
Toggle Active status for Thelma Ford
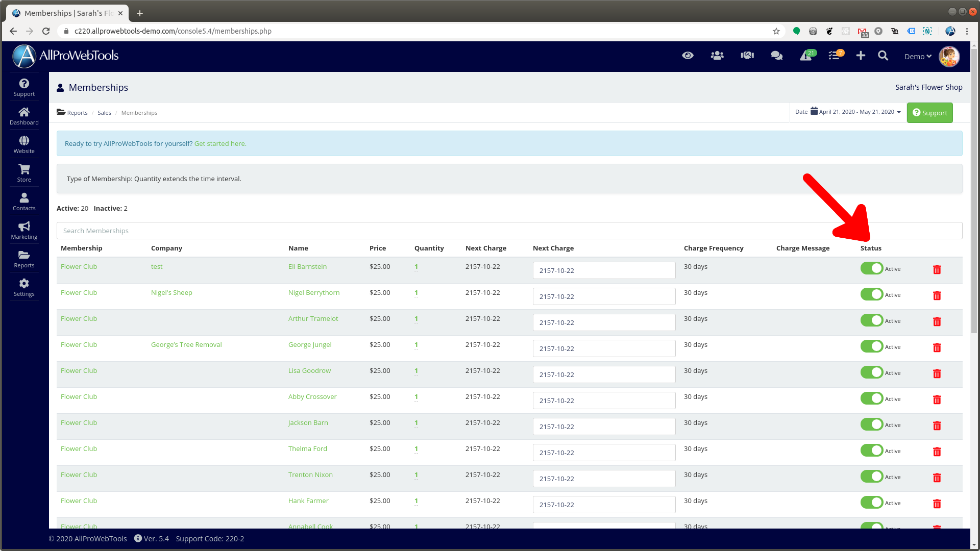coord(871,450)
